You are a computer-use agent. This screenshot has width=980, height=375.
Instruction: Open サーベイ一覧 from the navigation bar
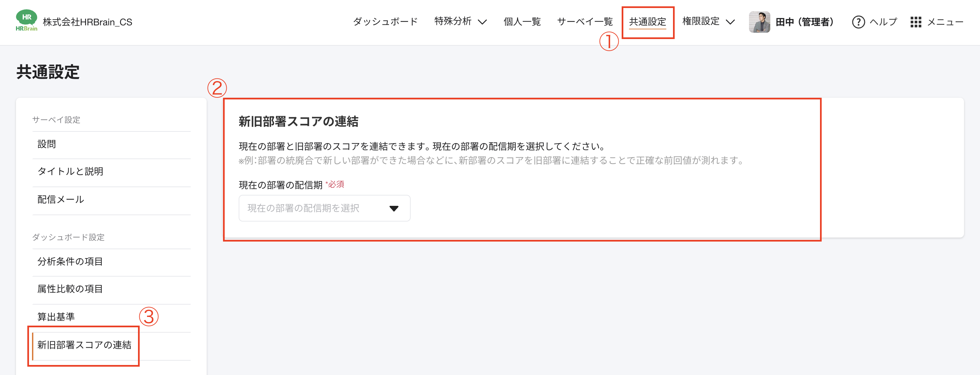coord(585,22)
